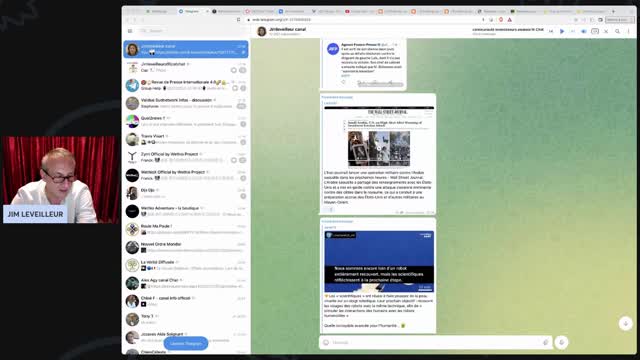
Task: Open the Jimleveilleurofficialchat conversation
Action: point(186,67)
